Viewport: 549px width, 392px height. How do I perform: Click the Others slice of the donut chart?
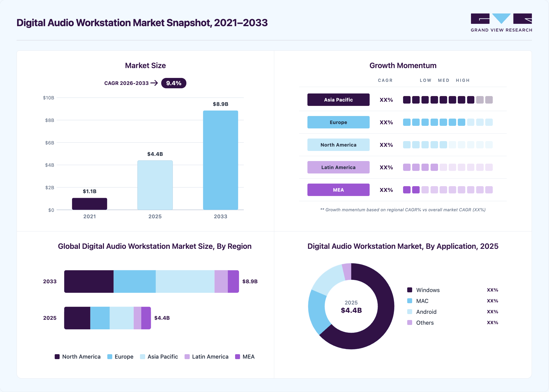point(347,272)
